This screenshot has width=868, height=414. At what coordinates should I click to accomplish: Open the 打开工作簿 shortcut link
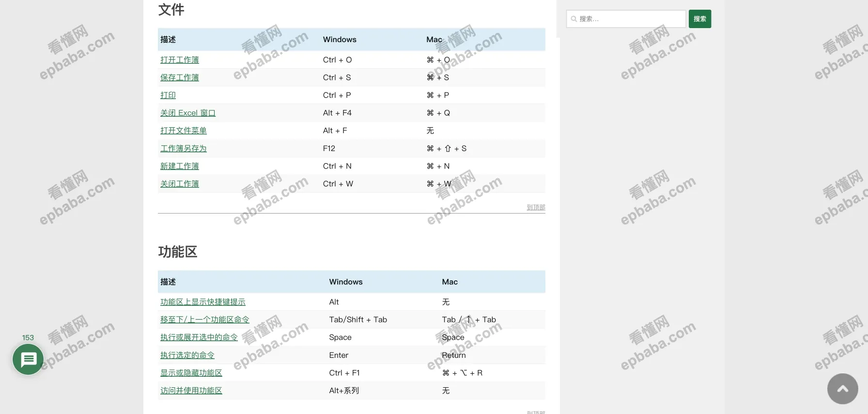coord(179,60)
